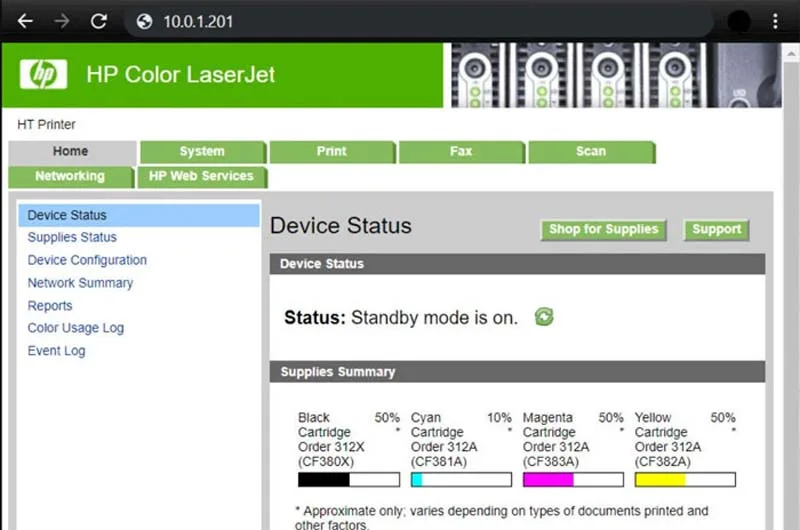Open the System tab
Screen dimensions: 800x530
[203, 152]
